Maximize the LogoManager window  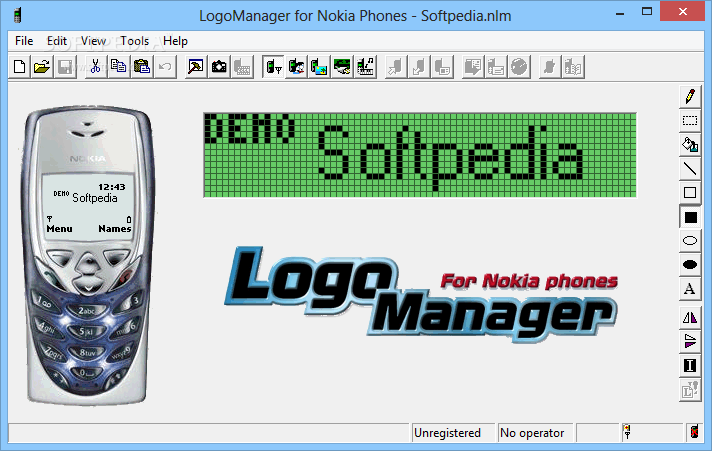coord(647,12)
